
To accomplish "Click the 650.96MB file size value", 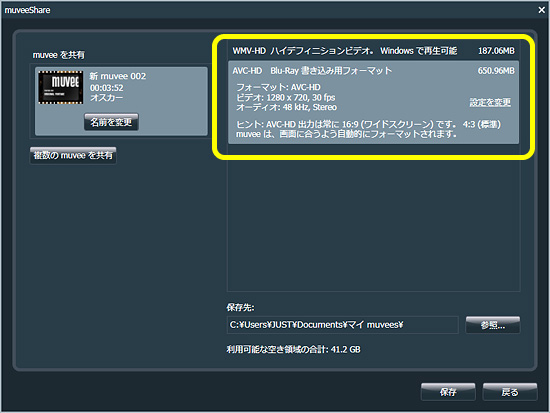I will click(496, 71).
